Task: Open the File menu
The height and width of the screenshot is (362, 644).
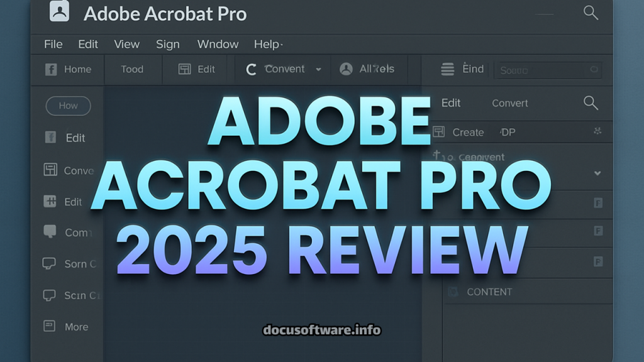Action: coord(53,44)
